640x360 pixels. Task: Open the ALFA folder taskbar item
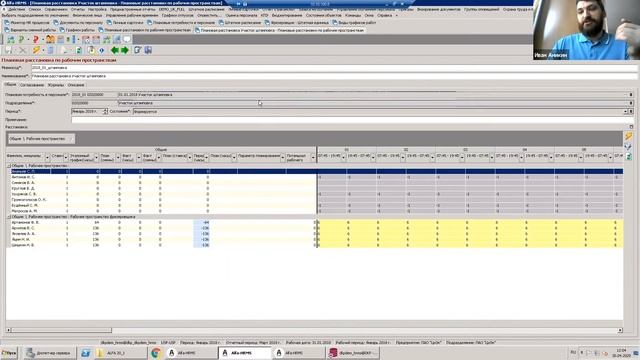[120, 353]
